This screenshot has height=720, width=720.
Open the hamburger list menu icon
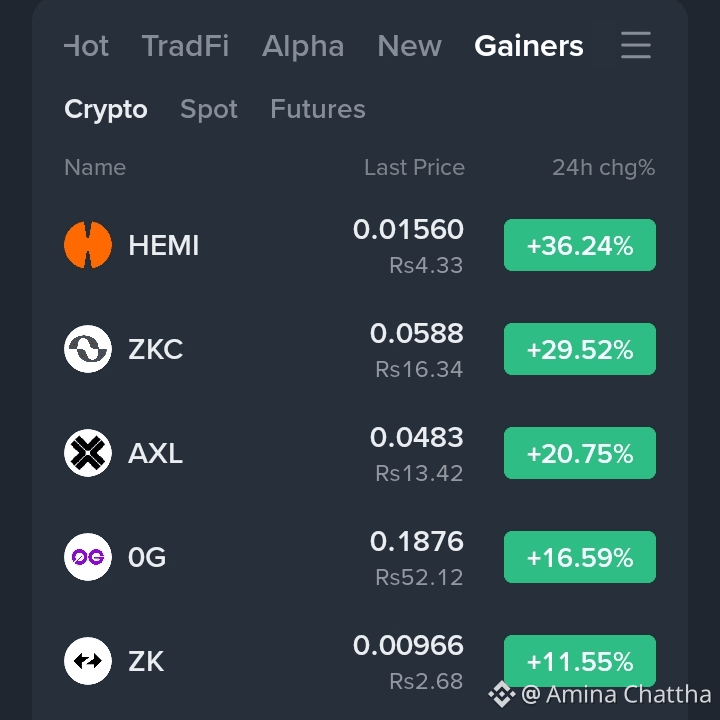click(x=636, y=45)
